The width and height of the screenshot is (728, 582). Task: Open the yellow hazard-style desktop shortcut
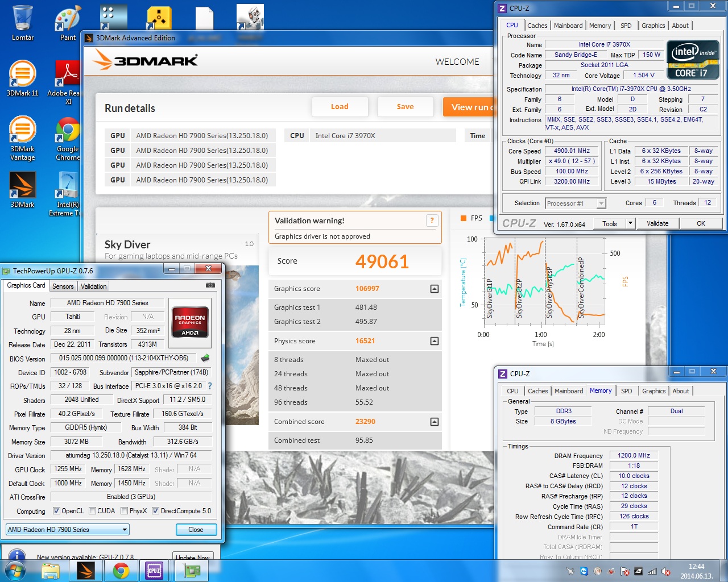[159, 18]
